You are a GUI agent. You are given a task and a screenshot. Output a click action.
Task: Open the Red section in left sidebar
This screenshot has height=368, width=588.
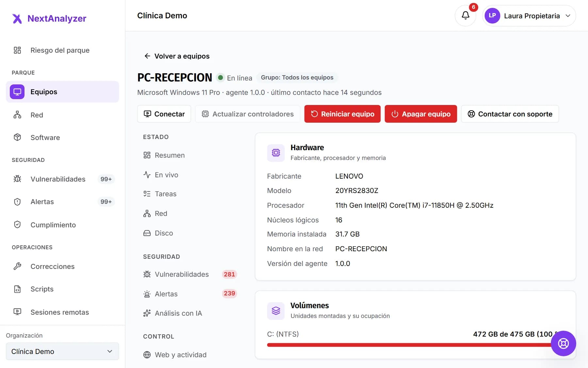(62, 115)
